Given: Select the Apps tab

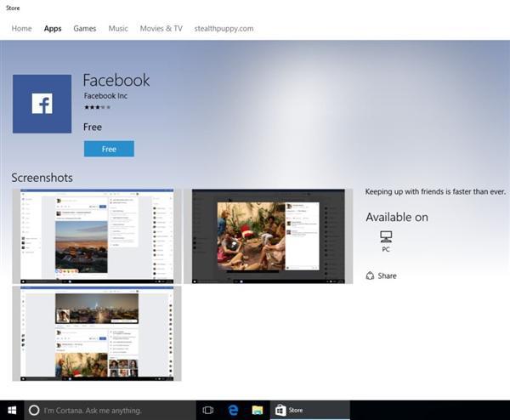Looking at the screenshot, I should coord(53,28).
